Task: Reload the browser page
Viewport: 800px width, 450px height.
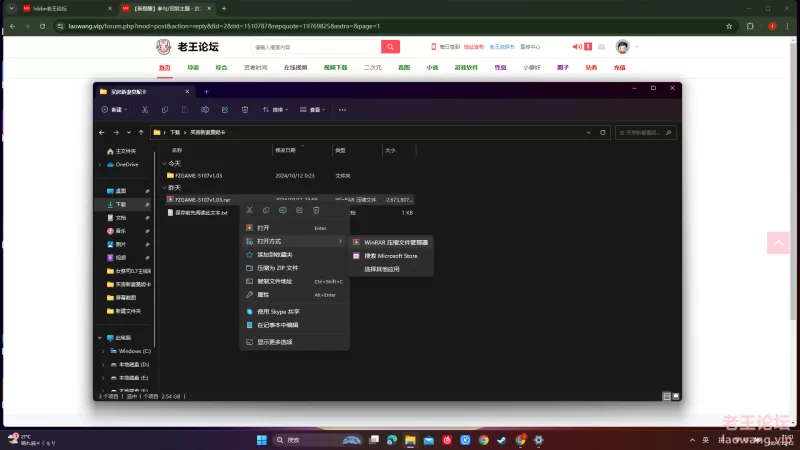Action: tap(42, 26)
